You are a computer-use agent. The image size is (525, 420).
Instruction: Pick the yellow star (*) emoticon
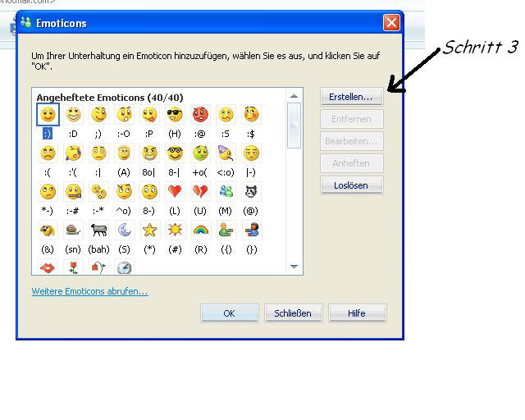149,230
